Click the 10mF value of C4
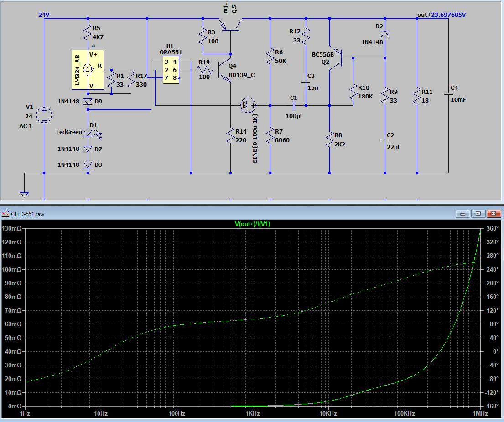Screen dimensions: 504x422 (458, 99)
